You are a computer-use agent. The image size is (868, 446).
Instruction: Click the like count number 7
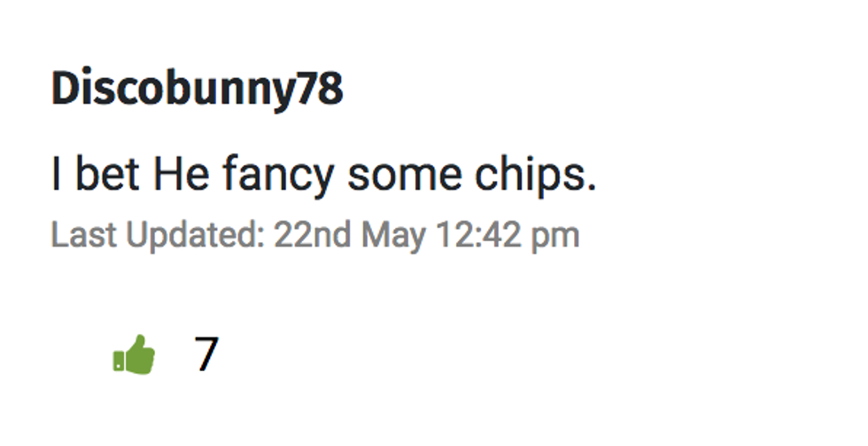pyautogui.click(x=205, y=356)
